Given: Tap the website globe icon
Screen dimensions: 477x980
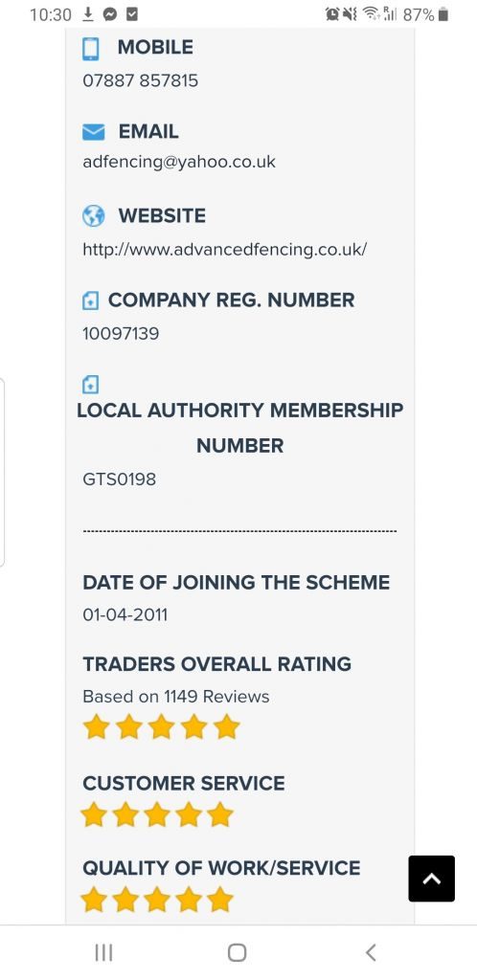Looking at the screenshot, I should point(93,216).
